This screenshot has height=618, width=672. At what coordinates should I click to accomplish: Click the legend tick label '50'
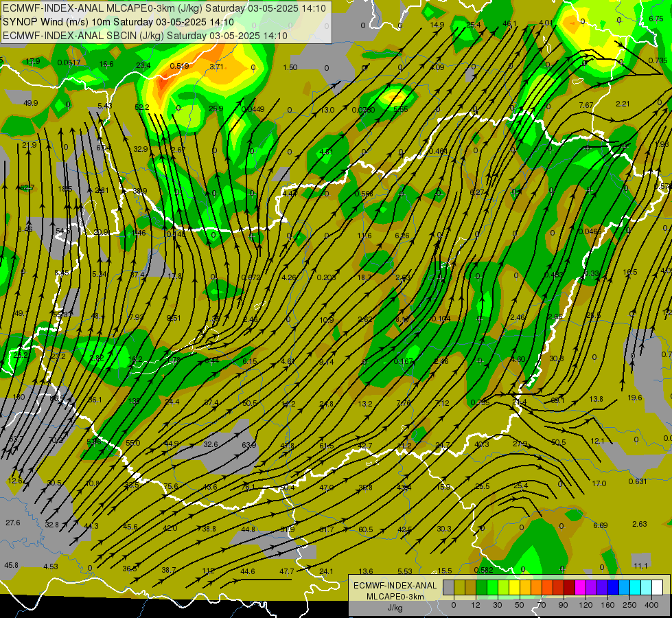519,605
